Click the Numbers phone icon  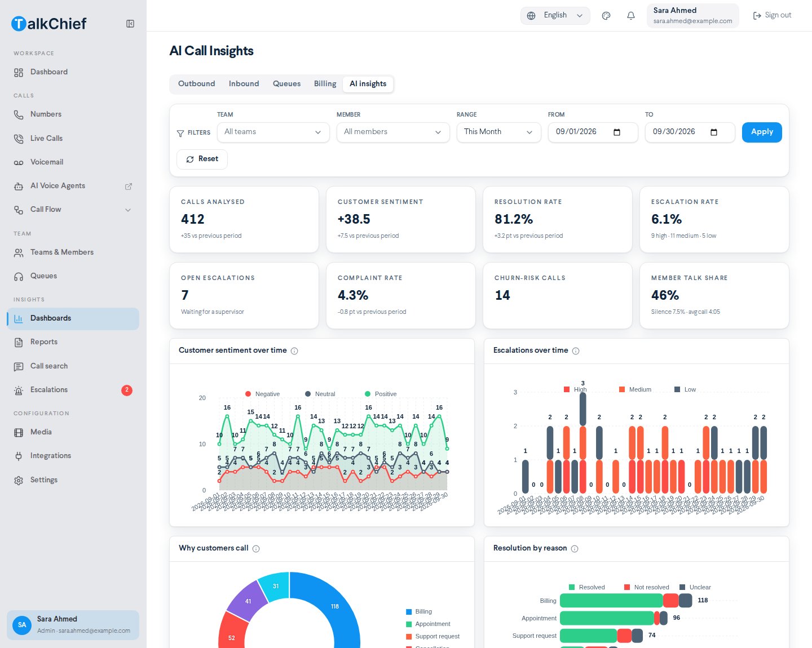pyautogui.click(x=19, y=115)
